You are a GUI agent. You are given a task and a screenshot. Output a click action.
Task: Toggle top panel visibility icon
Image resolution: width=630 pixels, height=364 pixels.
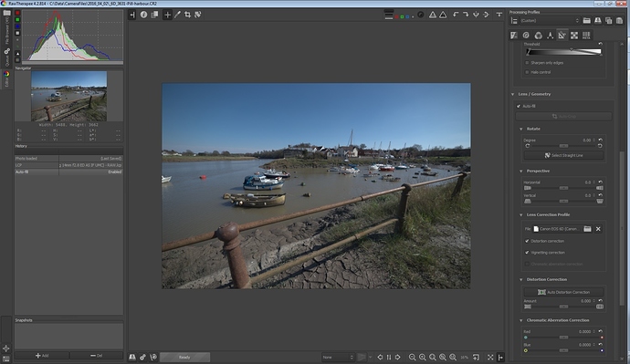coord(499,15)
